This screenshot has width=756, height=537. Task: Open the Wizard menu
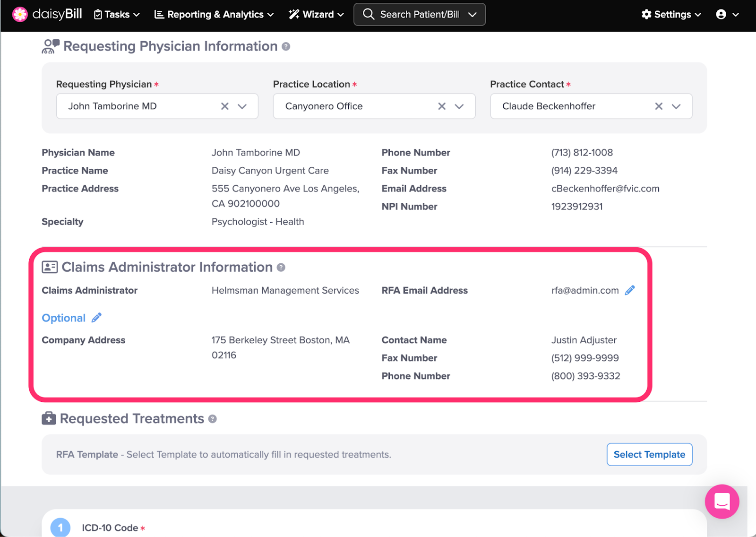click(x=316, y=15)
